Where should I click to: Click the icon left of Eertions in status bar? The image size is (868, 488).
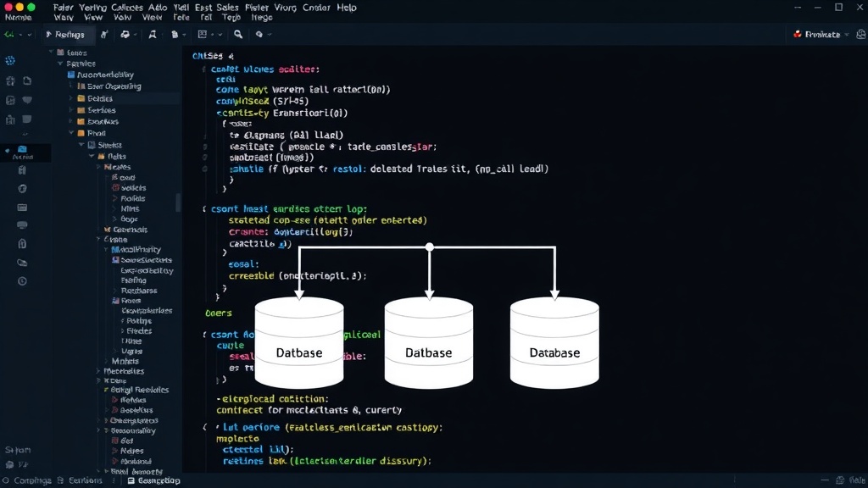click(61, 480)
